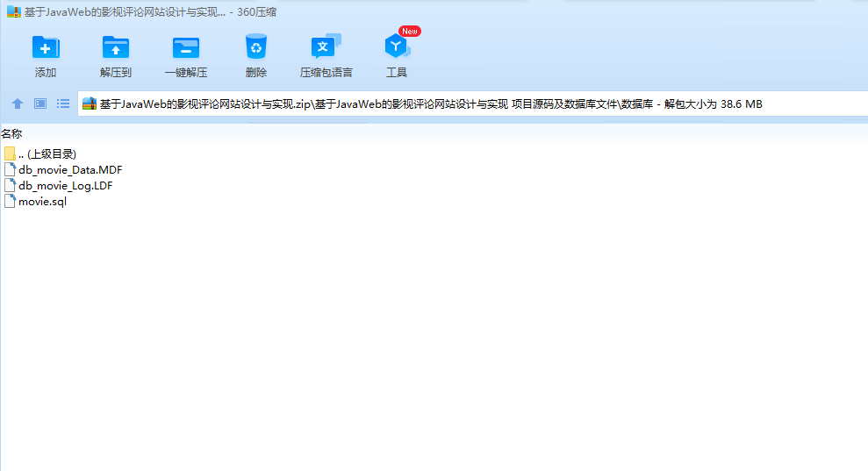
Task: Select the db_movie_Log.LDF file icon
Action: (x=10, y=185)
